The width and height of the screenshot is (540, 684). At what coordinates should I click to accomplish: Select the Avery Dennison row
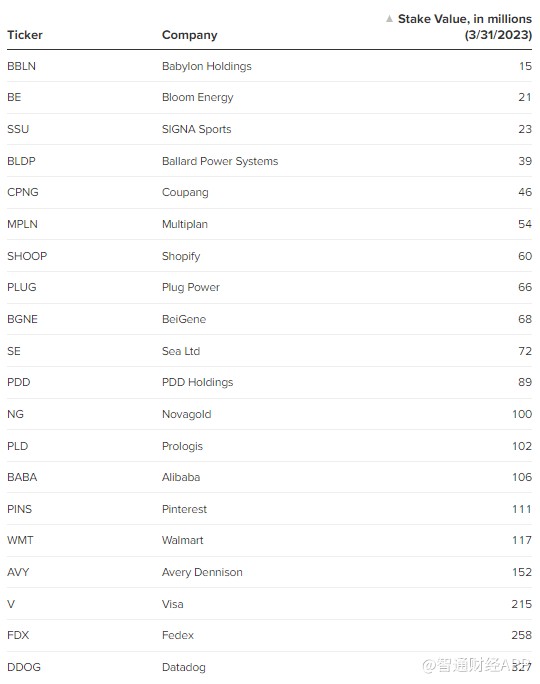click(x=270, y=572)
